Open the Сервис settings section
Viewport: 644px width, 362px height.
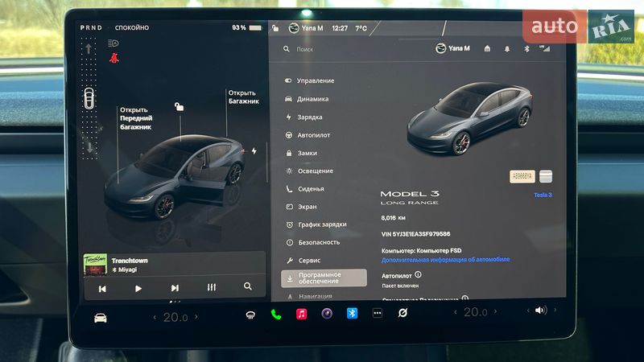pos(303,261)
